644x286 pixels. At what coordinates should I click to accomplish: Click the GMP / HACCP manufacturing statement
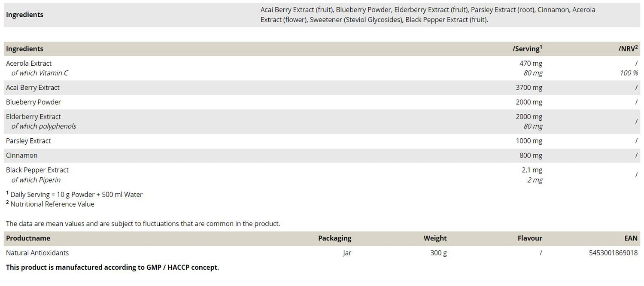tap(112, 267)
